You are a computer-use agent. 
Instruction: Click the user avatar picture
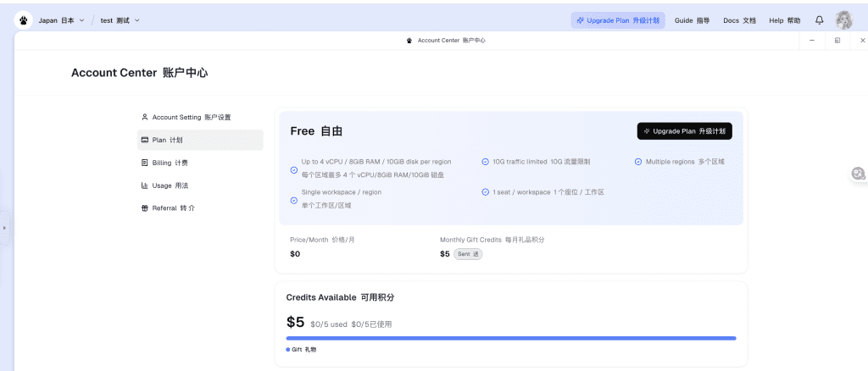(844, 19)
